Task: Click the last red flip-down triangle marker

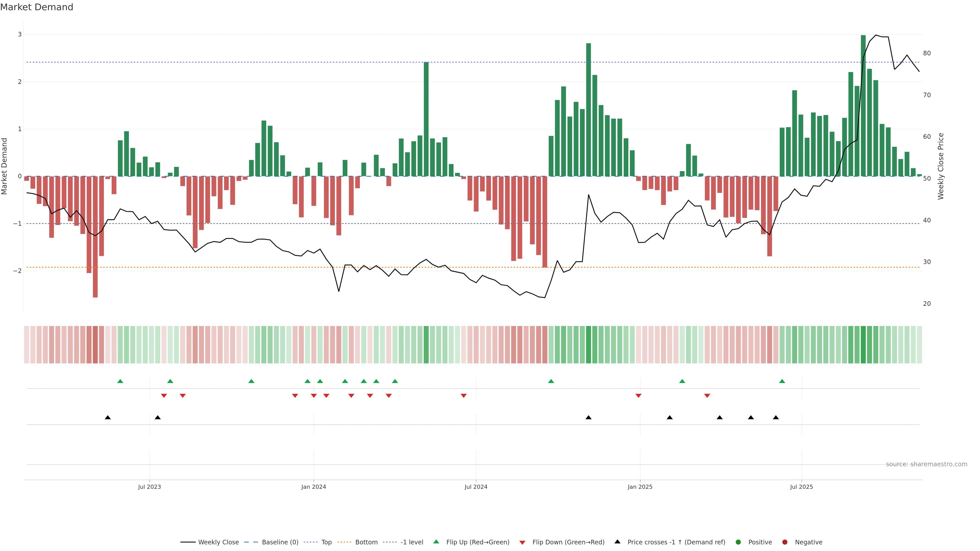Action: click(707, 396)
